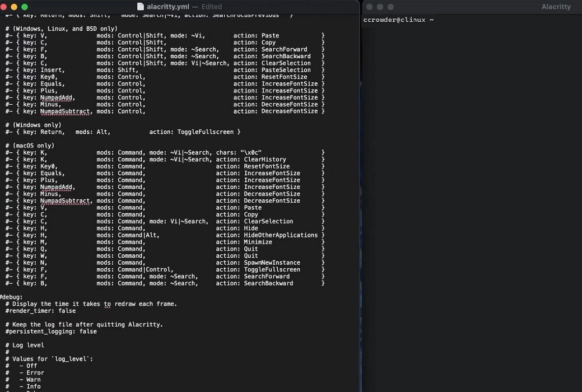Click the "# Log level" comment line
The height and width of the screenshot is (392, 582).
(x=24, y=345)
